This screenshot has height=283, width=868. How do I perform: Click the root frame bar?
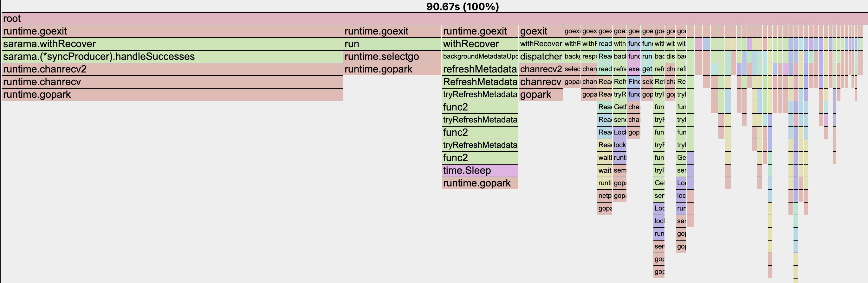pyautogui.click(x=434, y=18)
